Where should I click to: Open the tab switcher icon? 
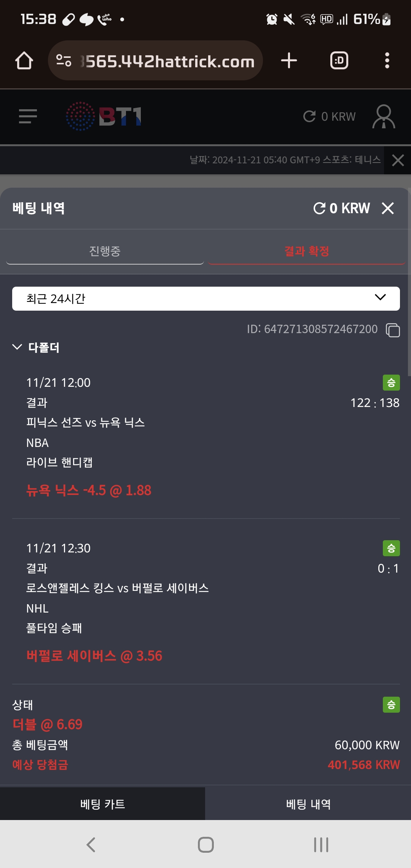(x=339, y=61)
